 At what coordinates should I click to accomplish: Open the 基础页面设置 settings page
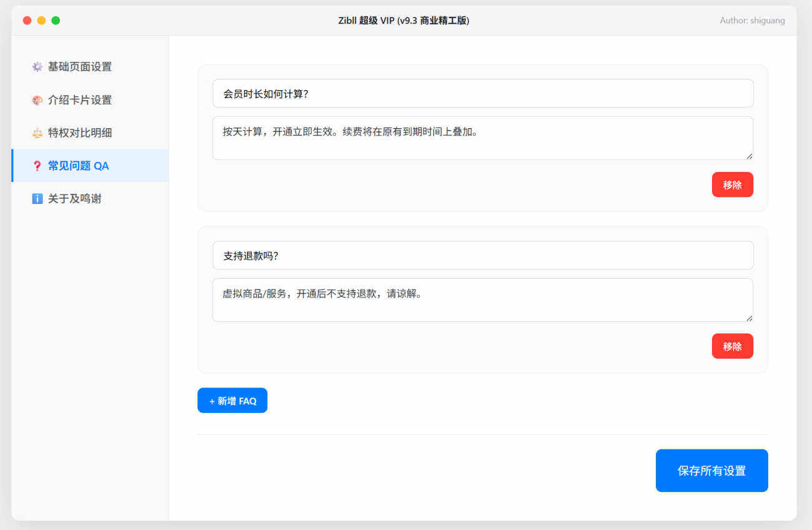(80, 67)
